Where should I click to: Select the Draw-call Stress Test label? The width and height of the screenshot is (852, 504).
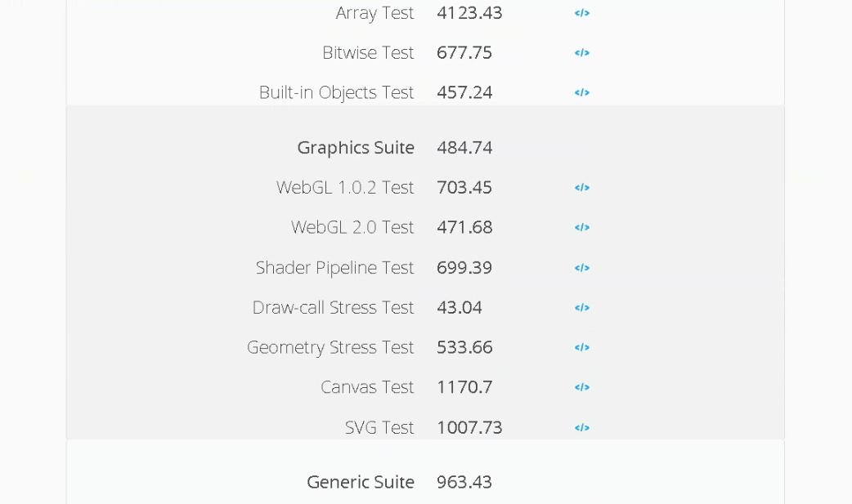(x=333, y=308)
